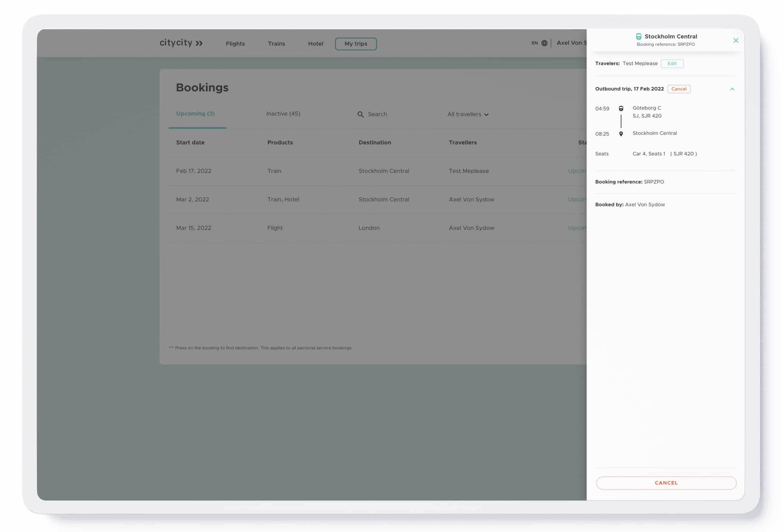Click the search magnifier icon
Viewport: 783px width, 532px height.
pos(360,114)
